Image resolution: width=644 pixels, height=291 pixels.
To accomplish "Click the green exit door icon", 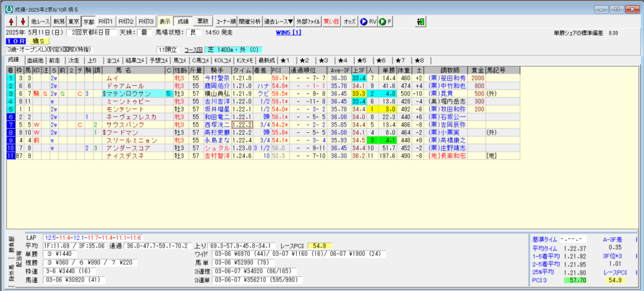I will pyautogui.click(x=421, y=21).
